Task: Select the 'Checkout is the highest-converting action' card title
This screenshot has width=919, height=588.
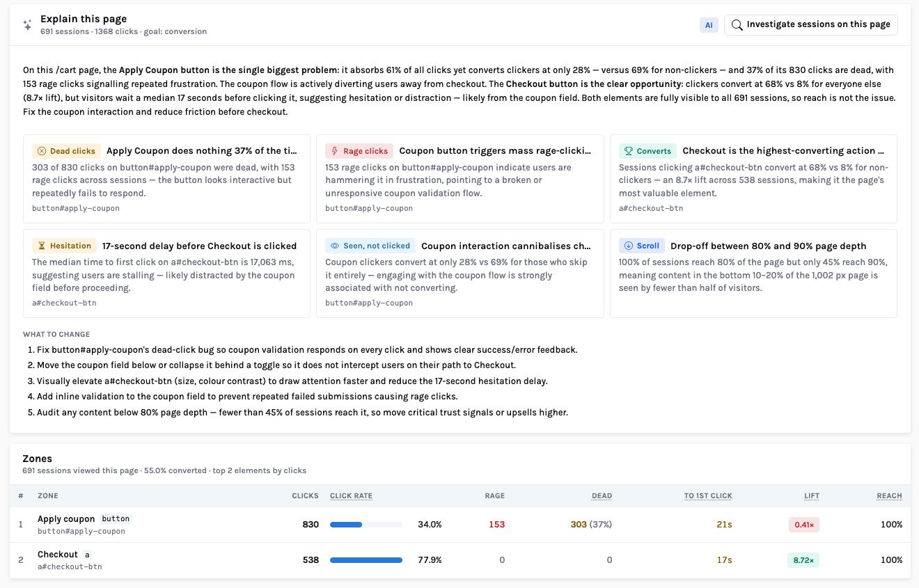Action: point(783,151)
